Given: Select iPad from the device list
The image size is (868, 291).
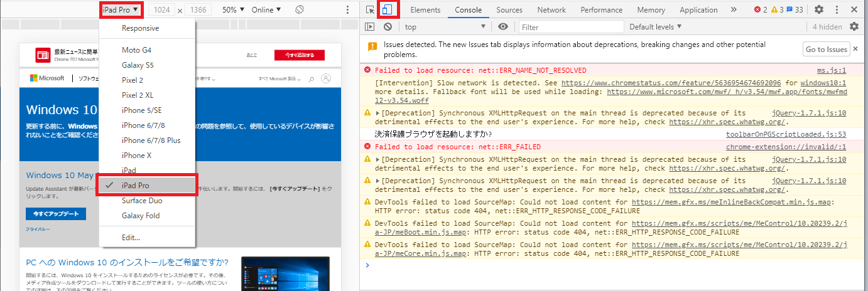Looking at the screenshot, I should coord(148,170).
